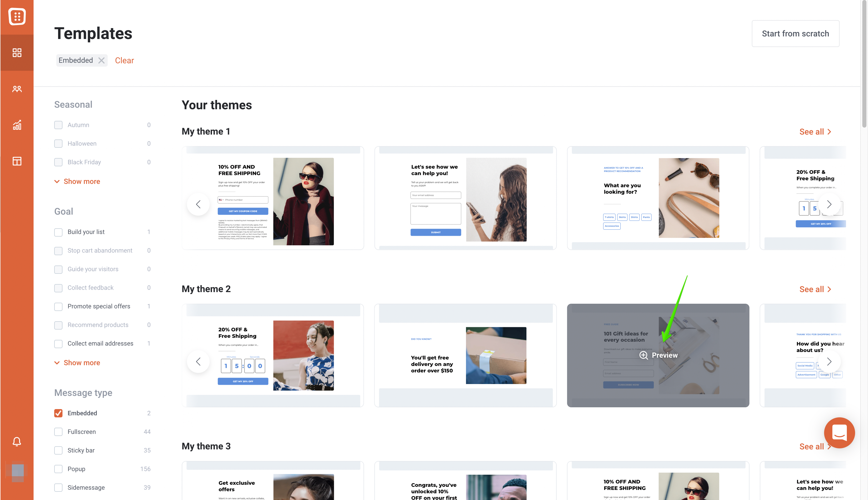Image resolution: width=868 pixels, height=500 pixels.
Task: Click the Clear filters link
Action: (124, 60)
